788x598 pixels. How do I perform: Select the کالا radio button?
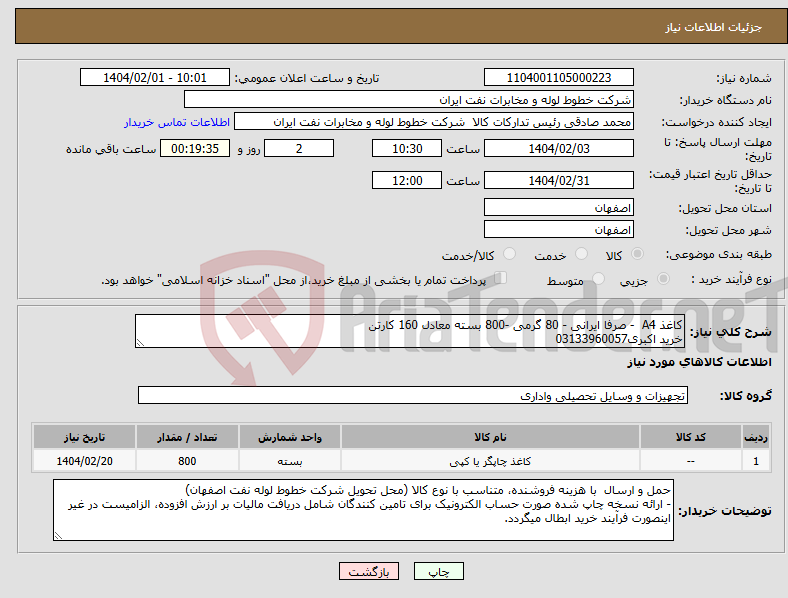(637, 254)
